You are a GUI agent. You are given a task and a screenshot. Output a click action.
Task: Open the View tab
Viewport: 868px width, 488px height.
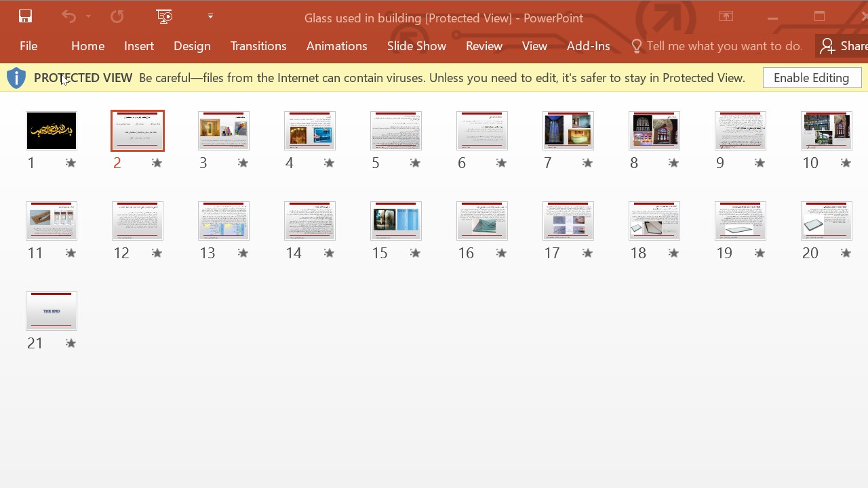(534, 46)
